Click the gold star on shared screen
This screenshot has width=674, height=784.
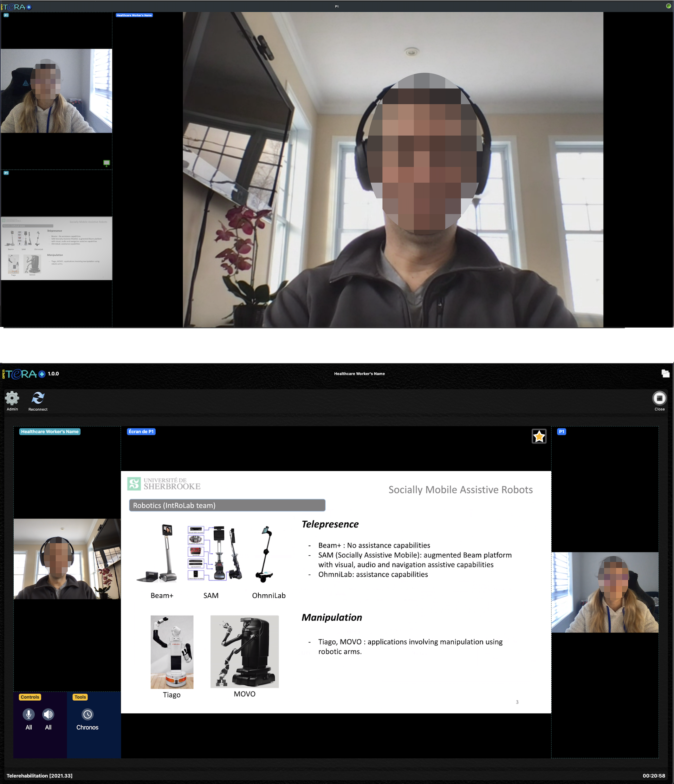539,437
